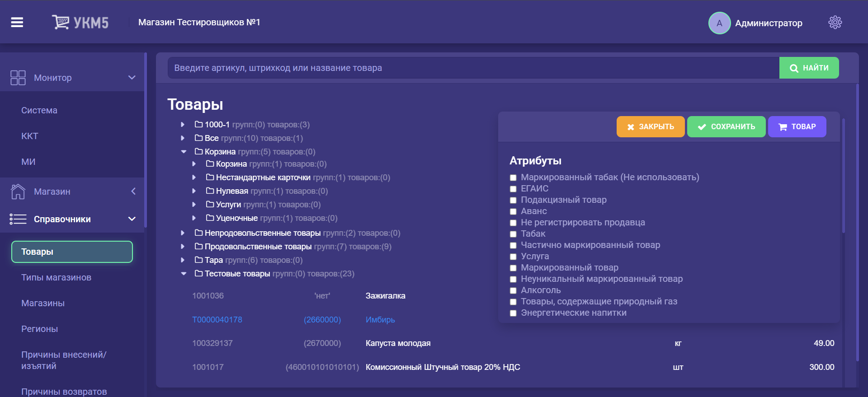This screenshot has height=397, width=868.
Task: Collapse the Тестовые товары group
Action: (184, 274)
